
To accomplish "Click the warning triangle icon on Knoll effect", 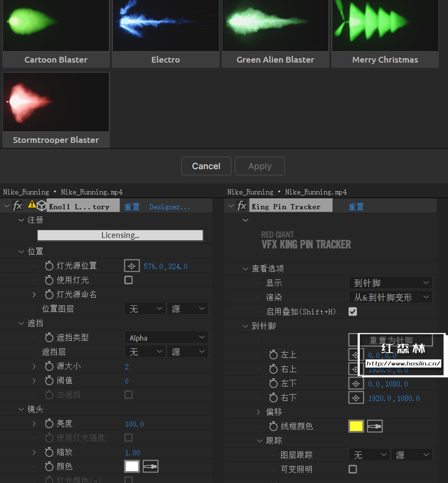I will coord(32,204).
